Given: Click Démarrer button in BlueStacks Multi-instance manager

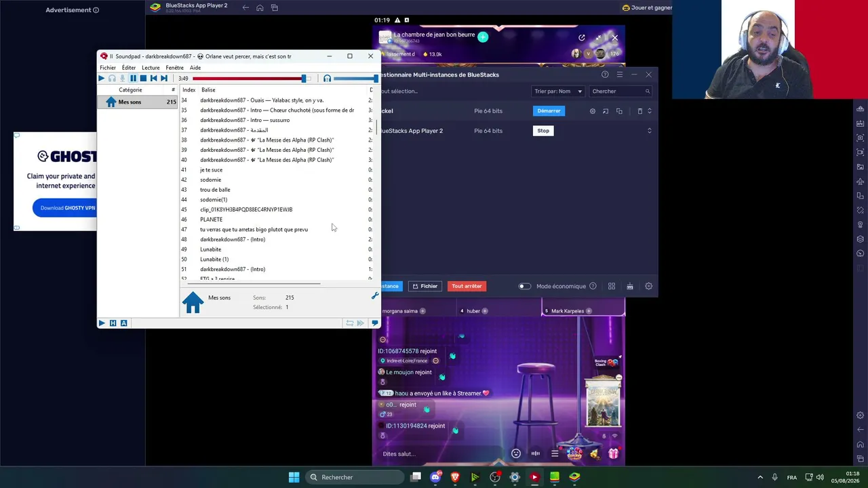Looking at the screenshot, I should pos(549,111).
